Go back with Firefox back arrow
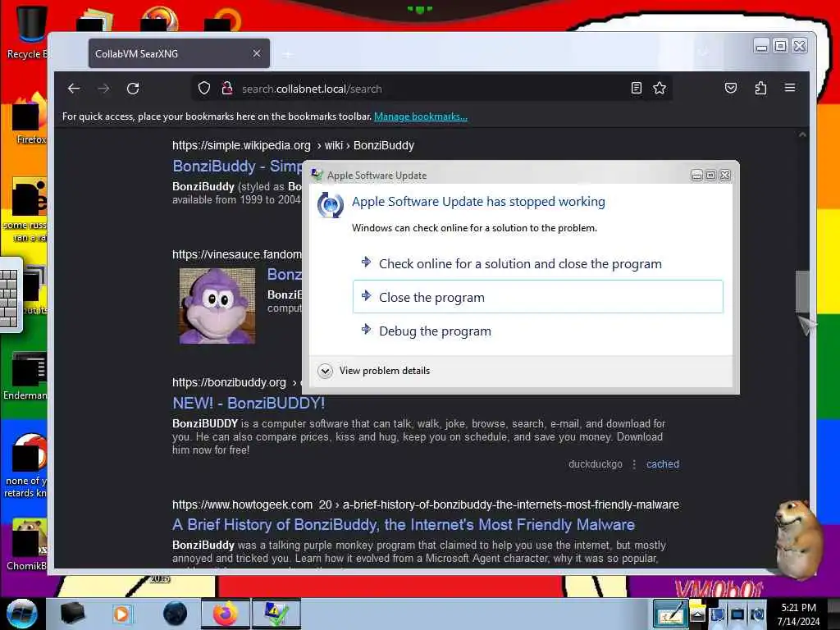Image resolution: width=840 pixels, height=630 pixels. click(x=74, y=89)
